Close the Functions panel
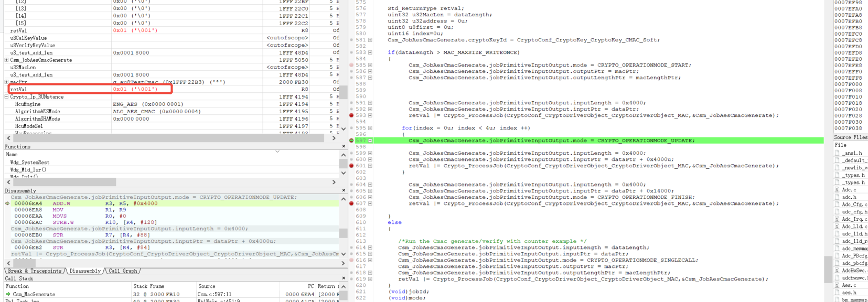Screen dimensions: 868x302 click(x=344, y=147)
